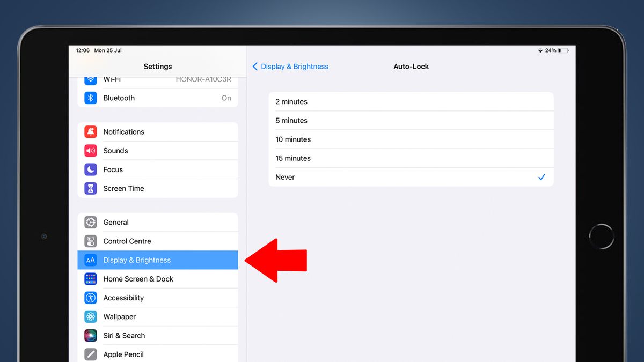Tap the Bluetooth icon in the sidebar

tap(90, 98)
